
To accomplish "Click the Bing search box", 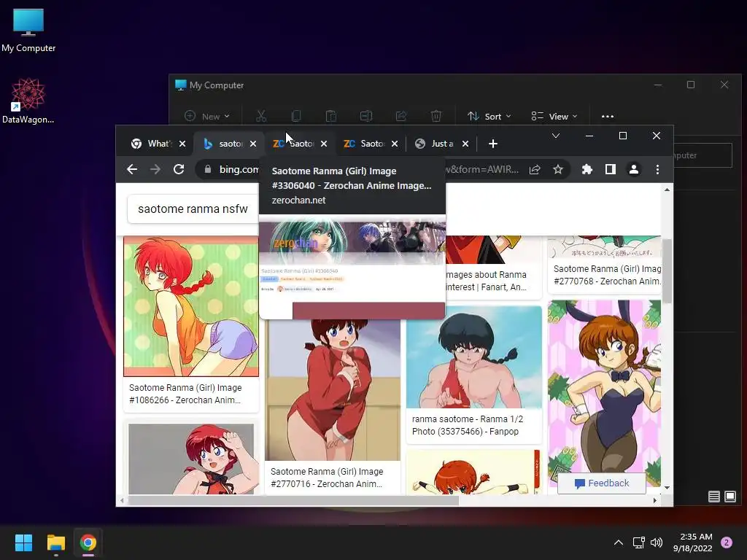I will pyautogui.click(x=193, y=209).
